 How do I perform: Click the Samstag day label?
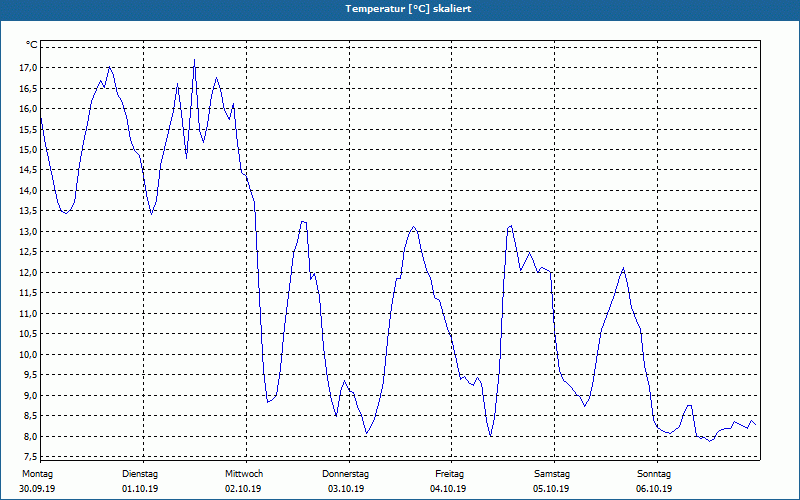pos(552,474)
